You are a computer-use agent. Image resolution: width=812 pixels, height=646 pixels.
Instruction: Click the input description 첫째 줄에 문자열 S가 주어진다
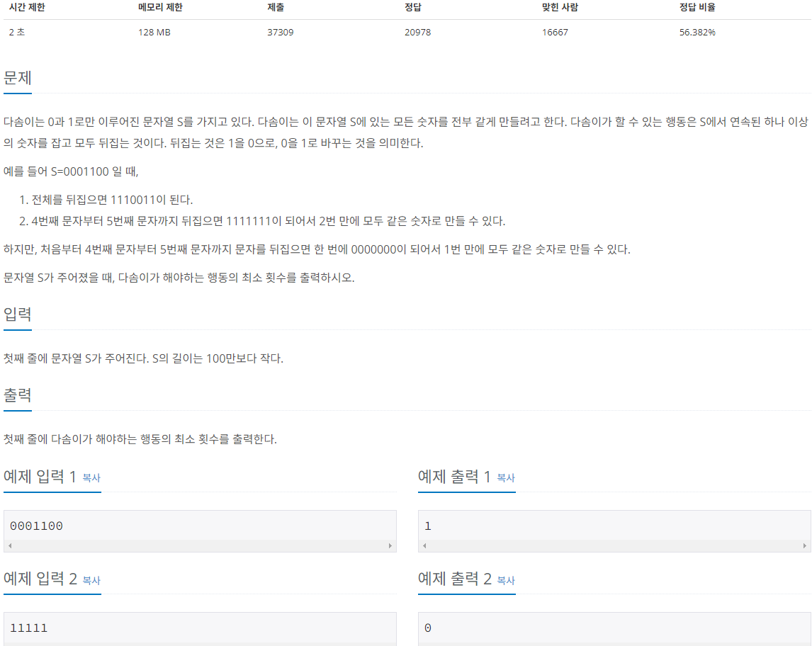143,358
